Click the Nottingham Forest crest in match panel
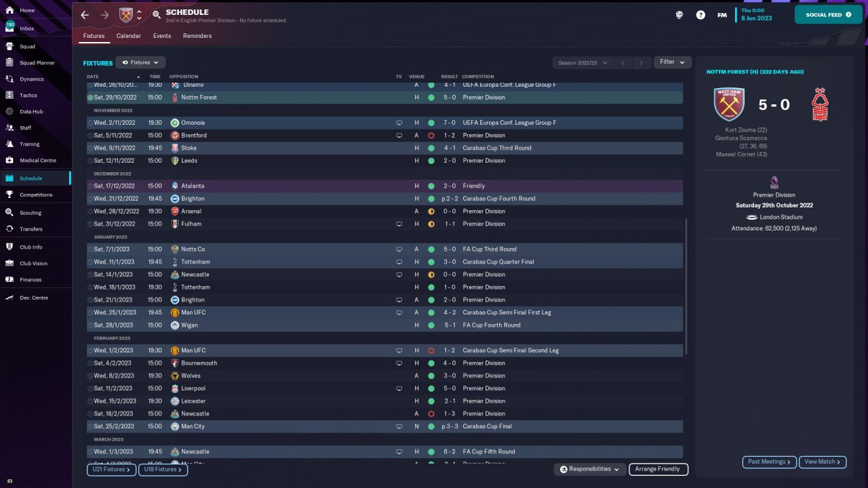Image resolution: width=868 pixels, height=488 pixels. click(x=821, y=104)
